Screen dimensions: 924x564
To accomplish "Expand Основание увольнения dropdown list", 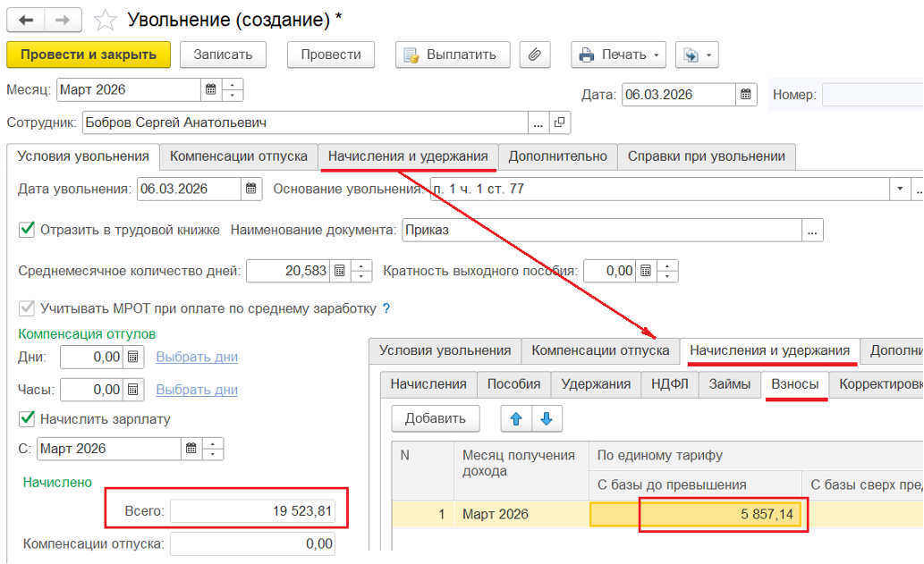I will pos(899,189).
